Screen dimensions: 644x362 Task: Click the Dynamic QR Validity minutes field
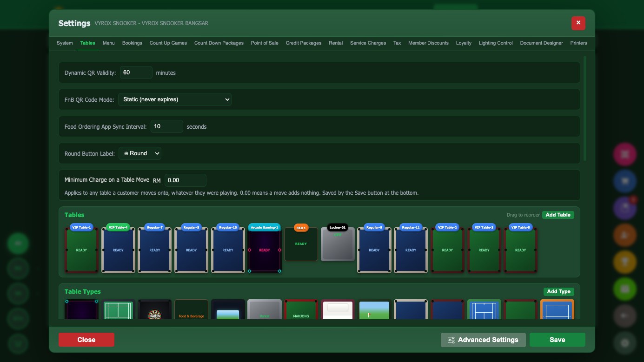[x=136, y=72]
